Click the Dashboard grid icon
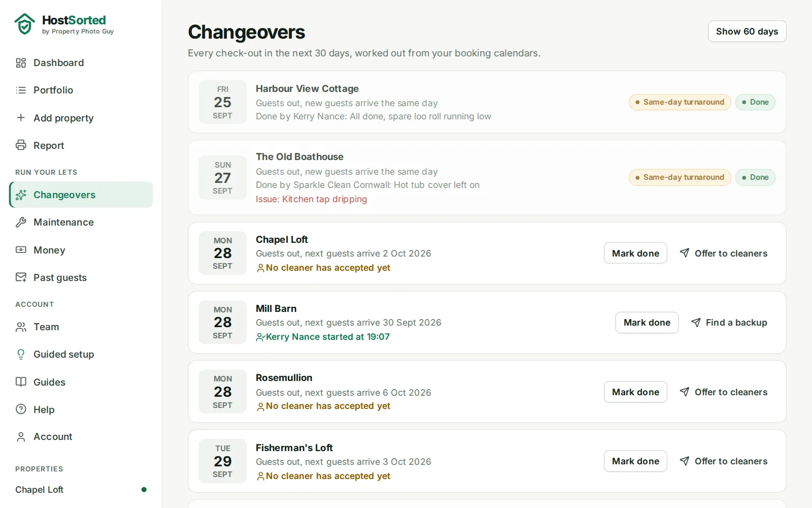This screenshot has width=812, height=508. [21, 62]
